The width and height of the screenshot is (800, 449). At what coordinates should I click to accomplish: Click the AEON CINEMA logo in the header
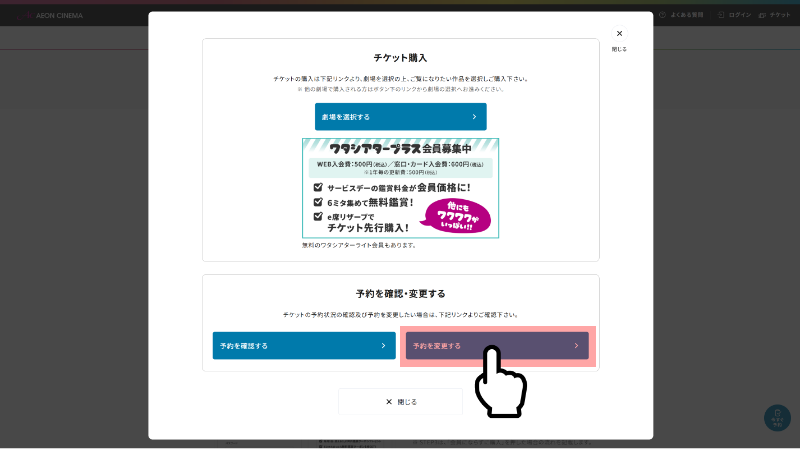pos(49,15)
